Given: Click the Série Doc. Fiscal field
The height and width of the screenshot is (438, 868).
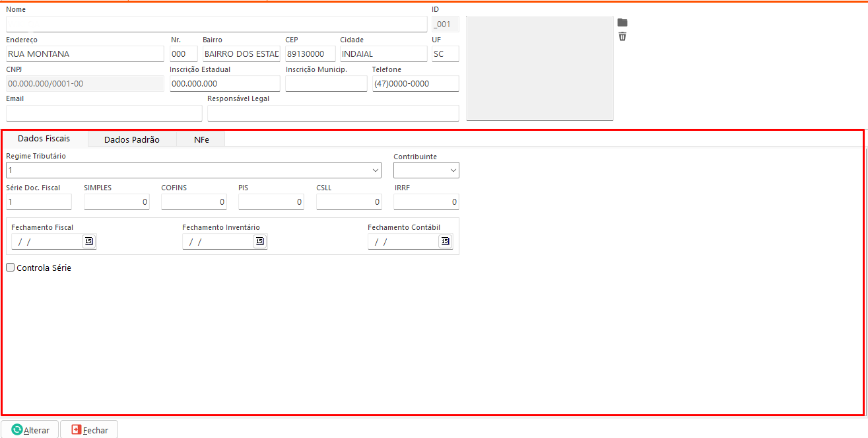Looking at the screenshot, I should coord(38,202).
